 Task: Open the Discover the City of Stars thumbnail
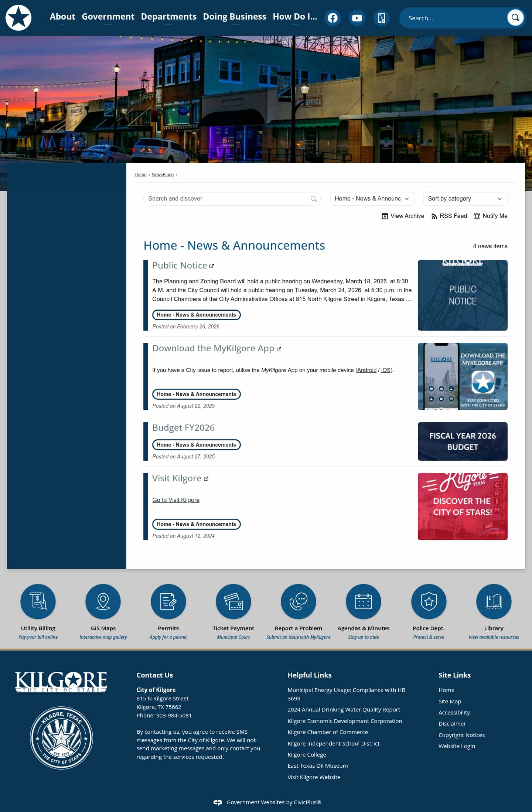(x=463, y=506)
